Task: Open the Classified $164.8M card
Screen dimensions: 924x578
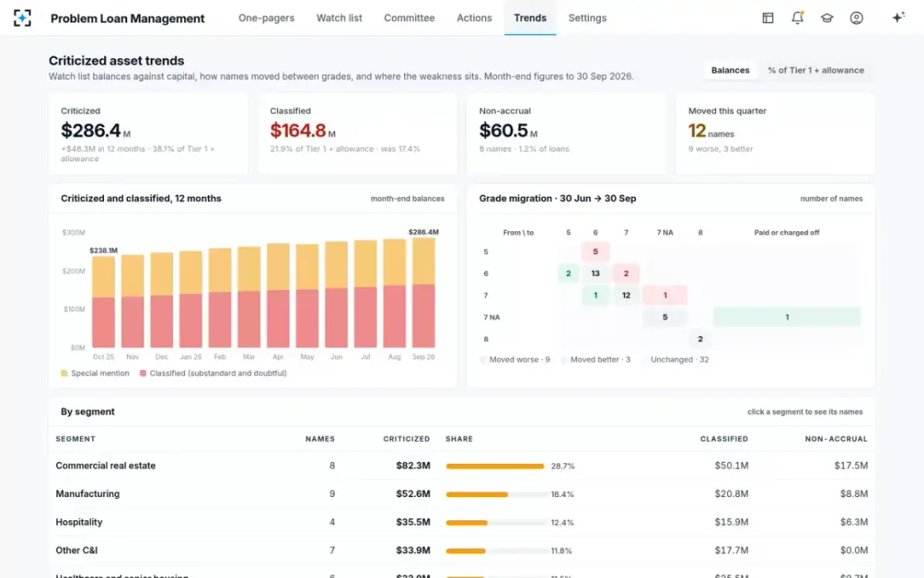Action: 357,134
